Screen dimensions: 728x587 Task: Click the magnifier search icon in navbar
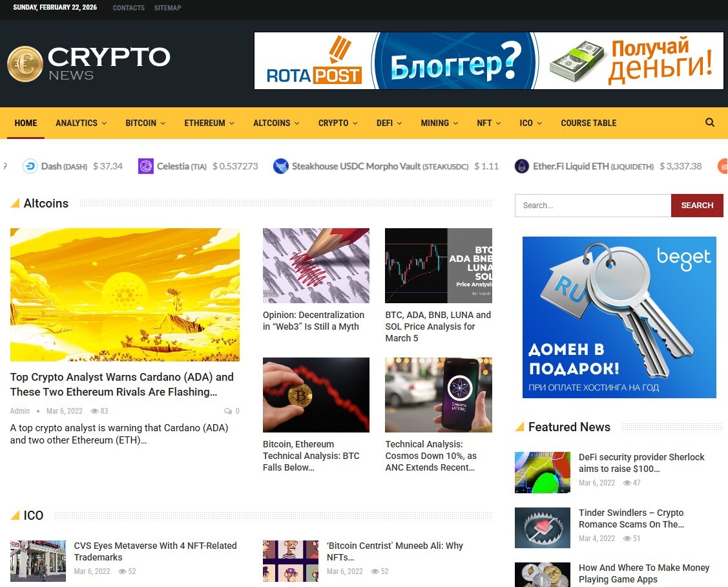point(710,123)
